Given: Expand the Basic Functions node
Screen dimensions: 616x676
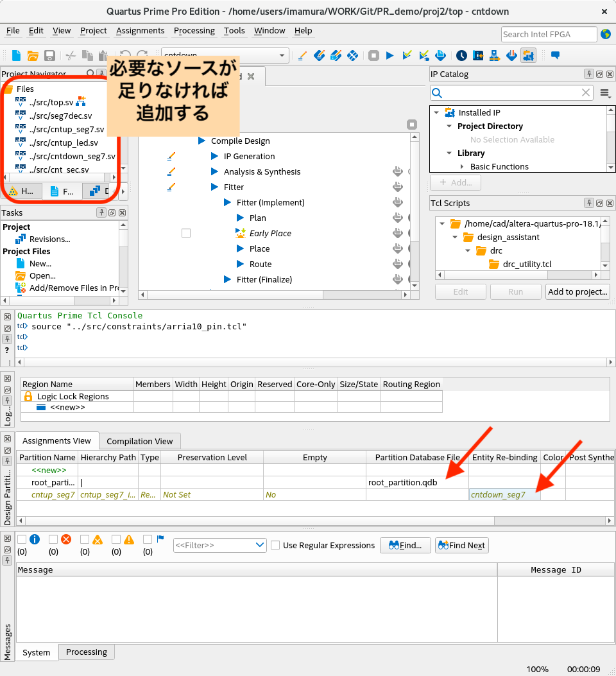Looking at the screenshot, I should tap(462, 166).
